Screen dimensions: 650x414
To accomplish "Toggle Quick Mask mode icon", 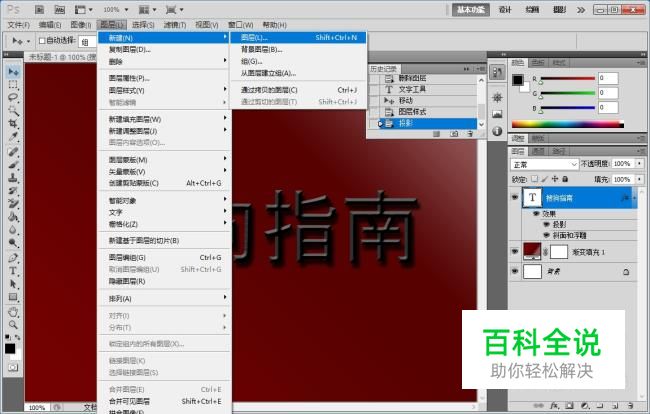I will (x=13, y=368).
